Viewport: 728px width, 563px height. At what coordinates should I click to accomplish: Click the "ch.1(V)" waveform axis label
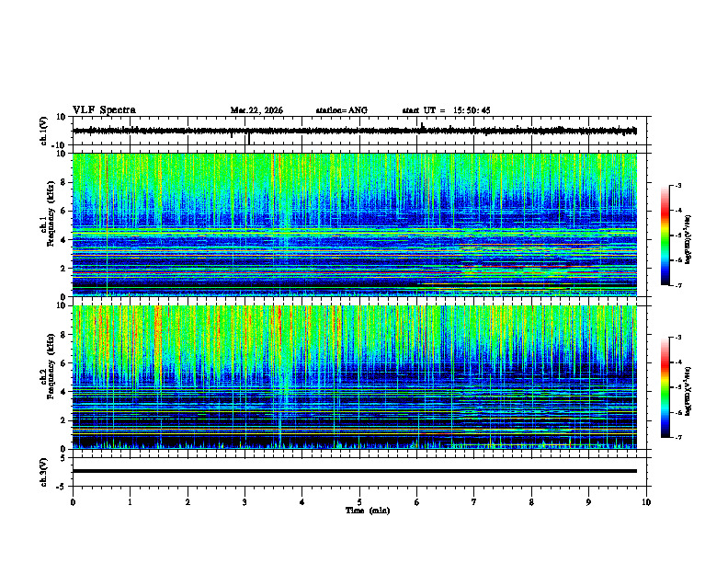point(44,131)
